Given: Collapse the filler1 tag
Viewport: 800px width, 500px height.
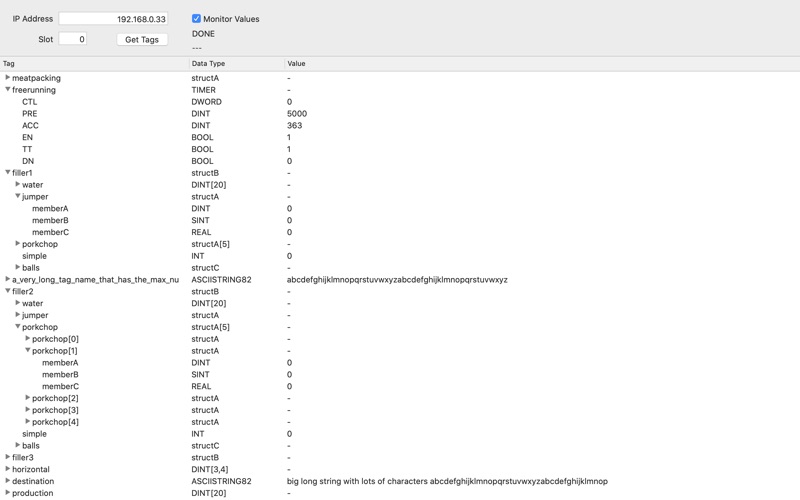Looking at the screenshot, I should [8, 172].
